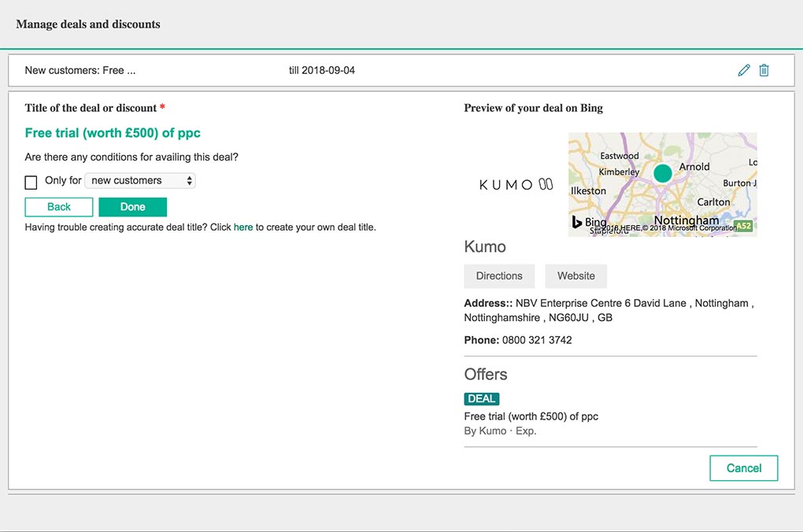This screenshot has width=803, height=532.
Task: Click the green Done button
Action: [132, 207]
